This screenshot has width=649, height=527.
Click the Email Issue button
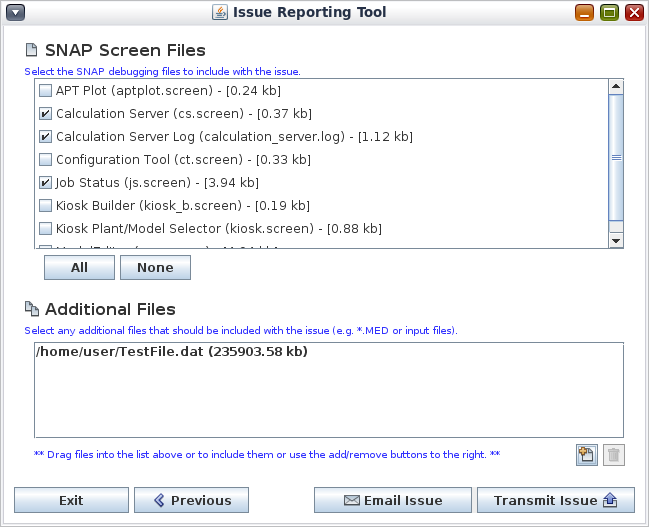(392, 500)
